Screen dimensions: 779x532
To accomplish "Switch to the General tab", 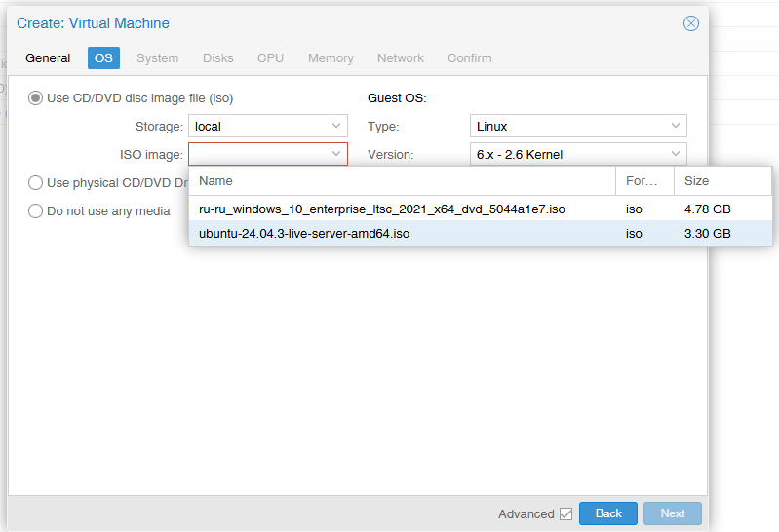I will tap(48, 58).
